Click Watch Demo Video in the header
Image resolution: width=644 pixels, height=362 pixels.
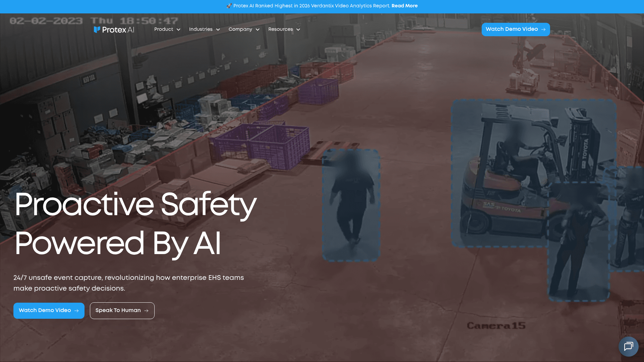(x=516, y=29)
